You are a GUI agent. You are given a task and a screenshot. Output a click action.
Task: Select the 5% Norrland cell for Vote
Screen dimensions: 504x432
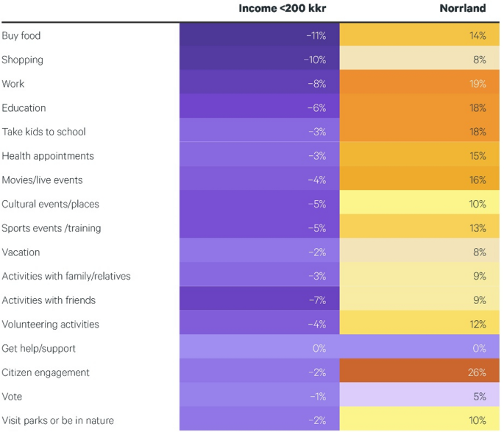point(419,397)
